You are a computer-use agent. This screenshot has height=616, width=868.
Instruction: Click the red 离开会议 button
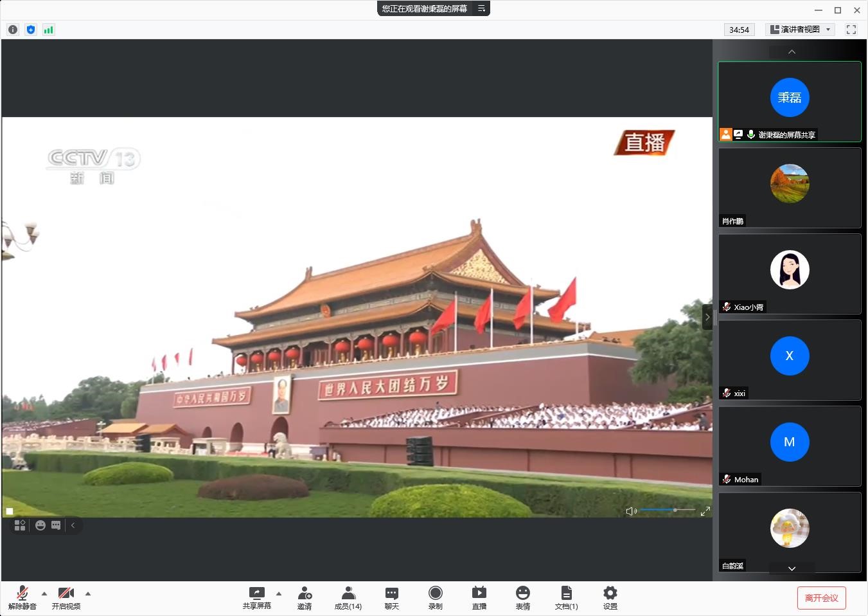tap(821, 598)
